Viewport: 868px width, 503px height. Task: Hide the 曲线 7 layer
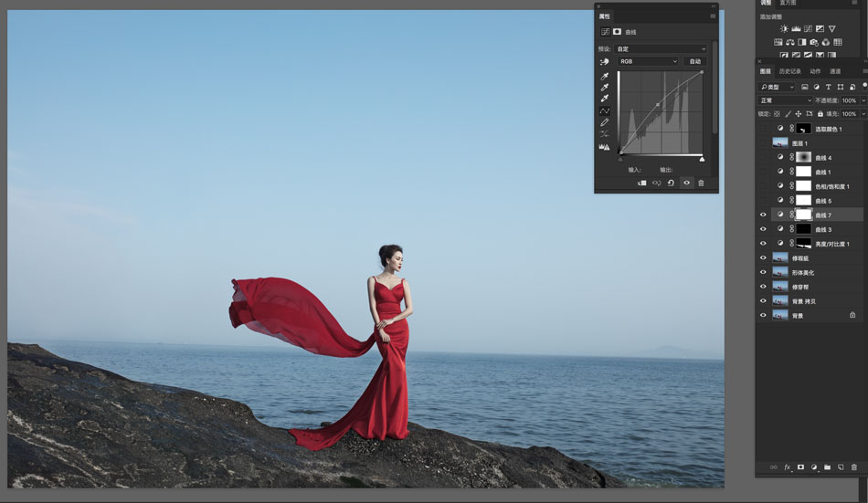tap(763, 215)
